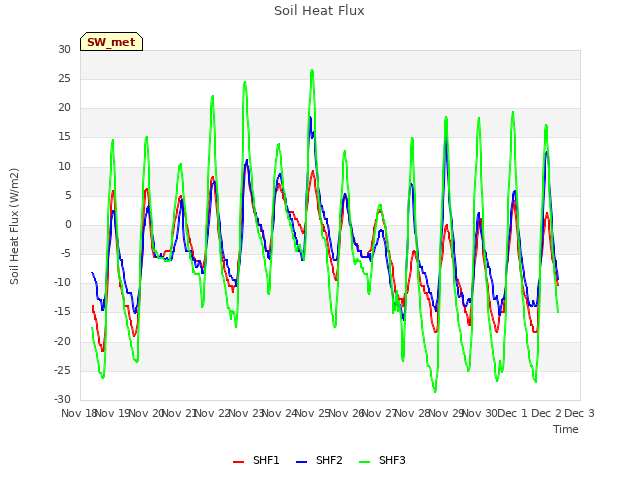The width and height of the screenshot is (640, 480).
Task: Click the 25 value on y-axis
Action: click(x=64, y=78)
